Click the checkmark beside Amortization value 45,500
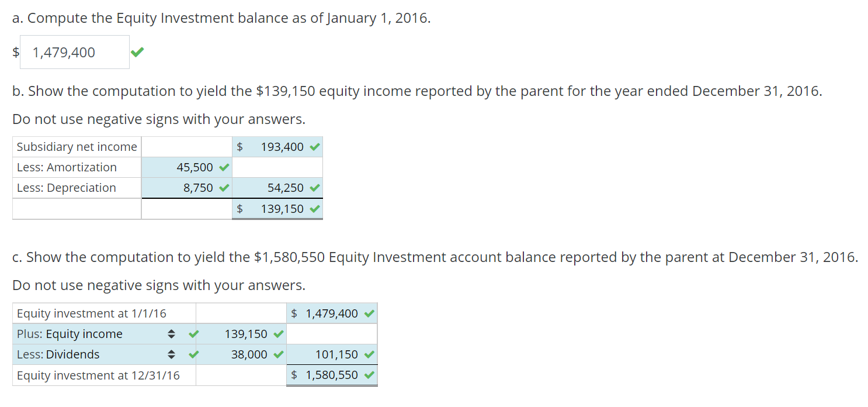The image size is (868, 407). [224, 168]
